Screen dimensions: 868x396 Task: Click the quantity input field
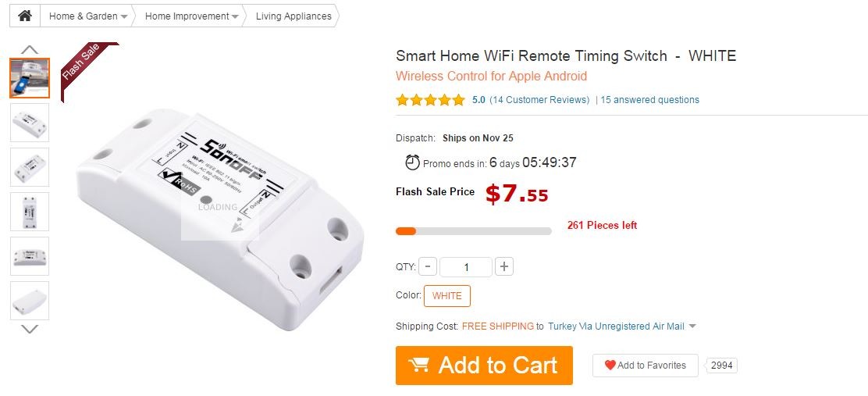[466, 267]
